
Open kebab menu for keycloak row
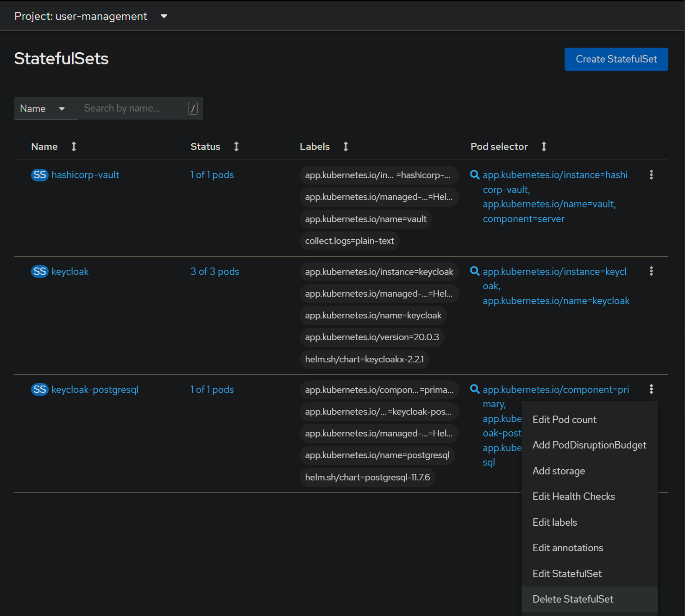[x=651, y=271]
